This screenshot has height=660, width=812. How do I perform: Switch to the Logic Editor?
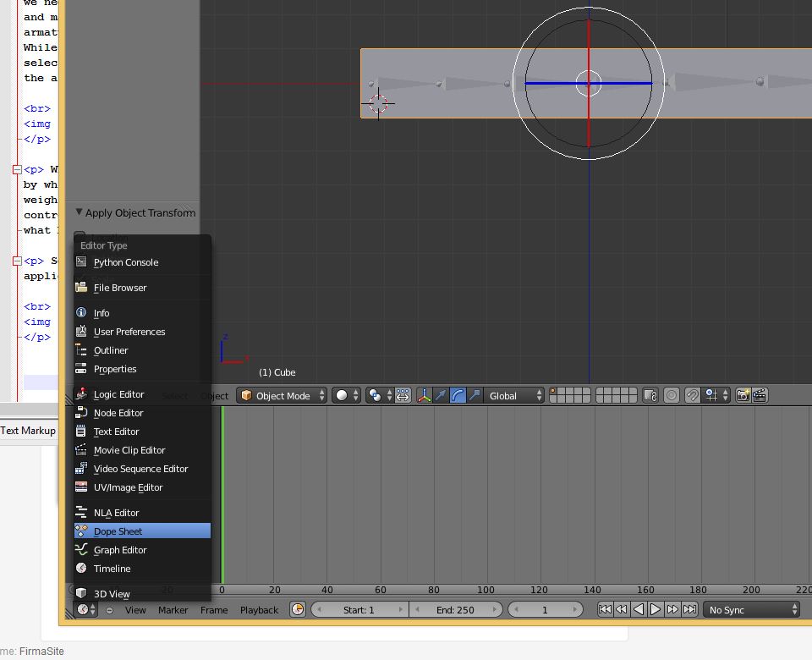click(x=142, y=394)
